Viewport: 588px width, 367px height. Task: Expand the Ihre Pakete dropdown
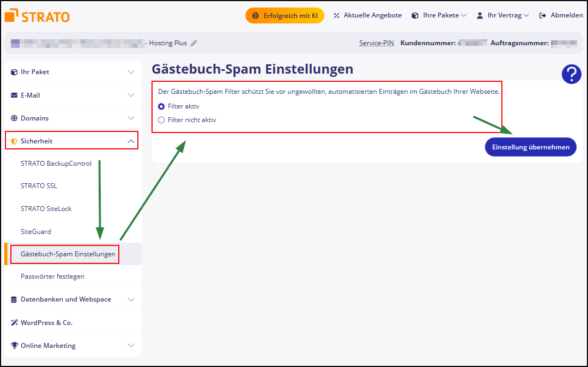(x=439, y=15)
